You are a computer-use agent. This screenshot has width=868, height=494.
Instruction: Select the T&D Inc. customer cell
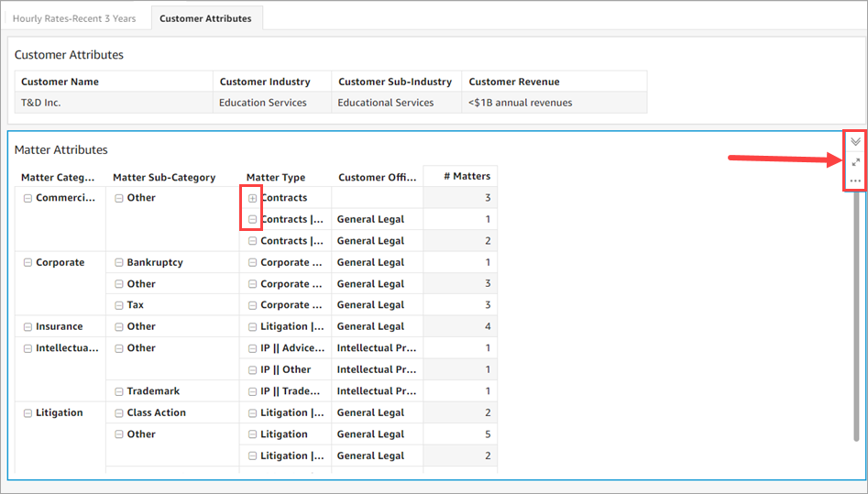coord(114,103)
